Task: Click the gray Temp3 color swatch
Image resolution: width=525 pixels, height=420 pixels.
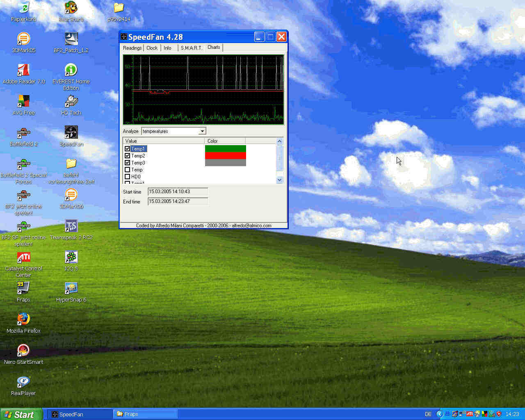Action: click(225, 162)
